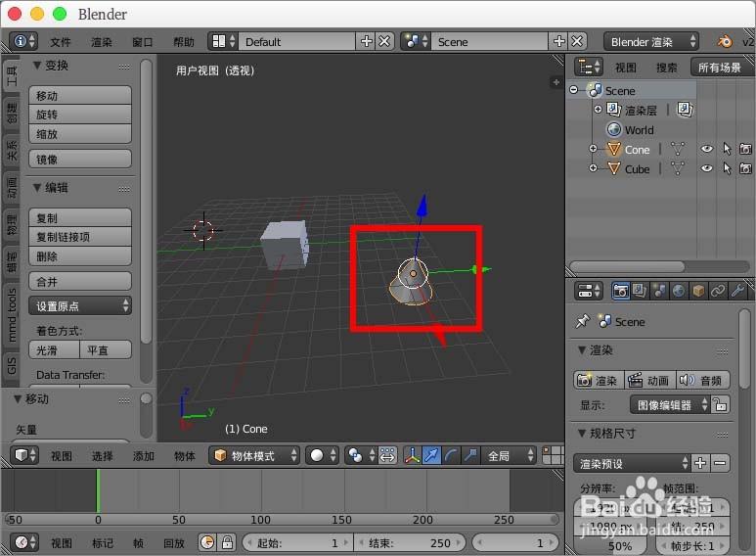The image size is (756, 556).
Task: Collapse the 移动 operator panel
Action: 18,399
